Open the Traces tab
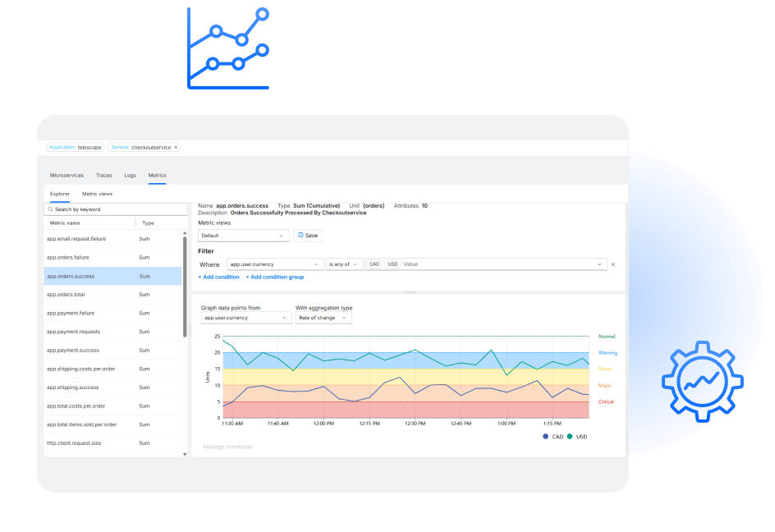The width and height of the screenshot is (775, 532). 103,176
